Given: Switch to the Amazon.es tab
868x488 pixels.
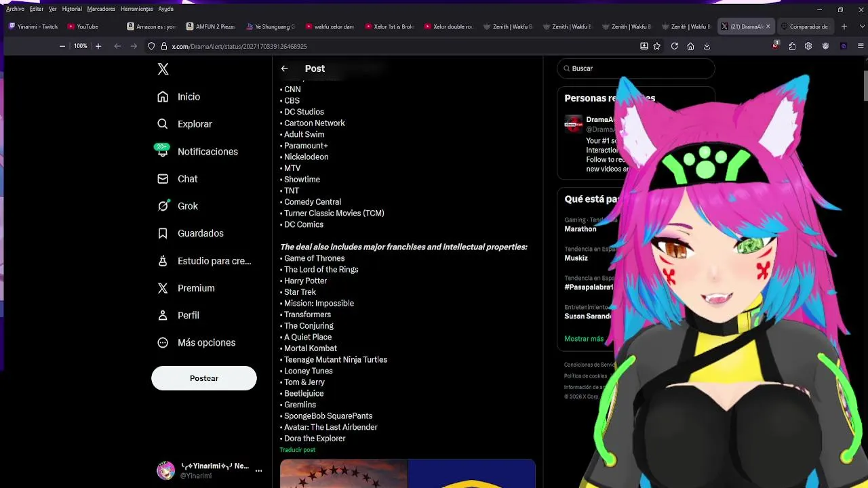Looking at the screenshot, I should tap(153, 26).
